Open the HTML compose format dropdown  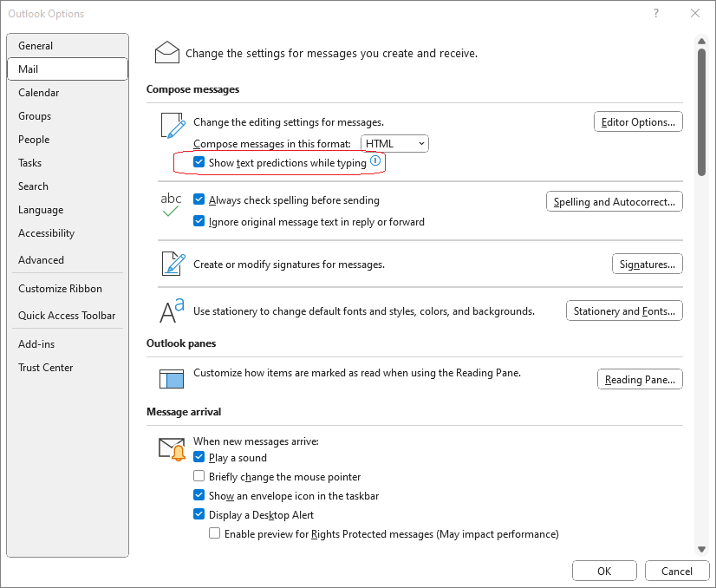point(394,143)
